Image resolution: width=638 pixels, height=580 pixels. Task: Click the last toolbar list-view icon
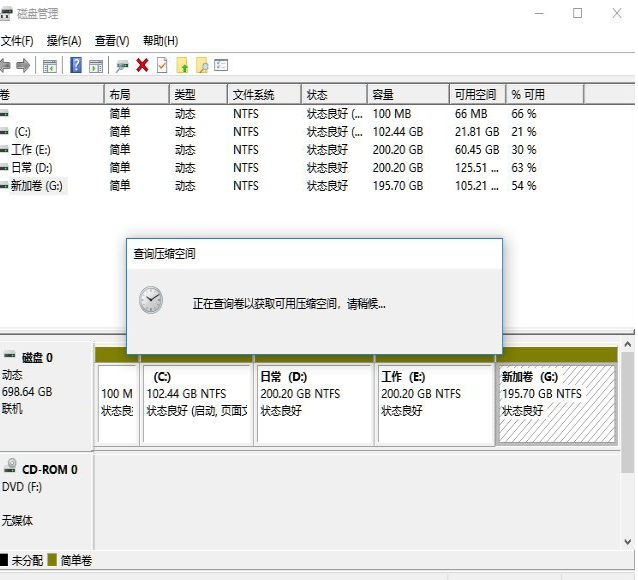pyautogui.click(x=221, y=65)
